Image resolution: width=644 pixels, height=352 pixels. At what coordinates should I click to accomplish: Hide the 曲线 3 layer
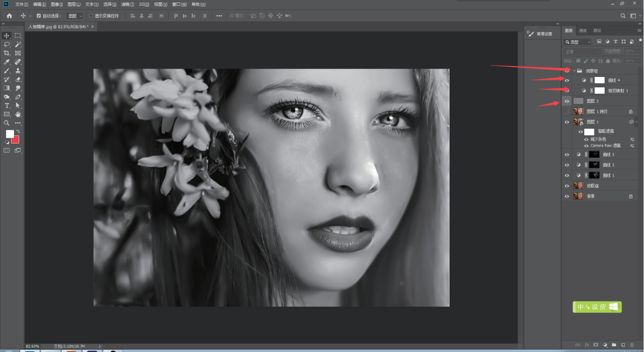[x=567, y=155]
